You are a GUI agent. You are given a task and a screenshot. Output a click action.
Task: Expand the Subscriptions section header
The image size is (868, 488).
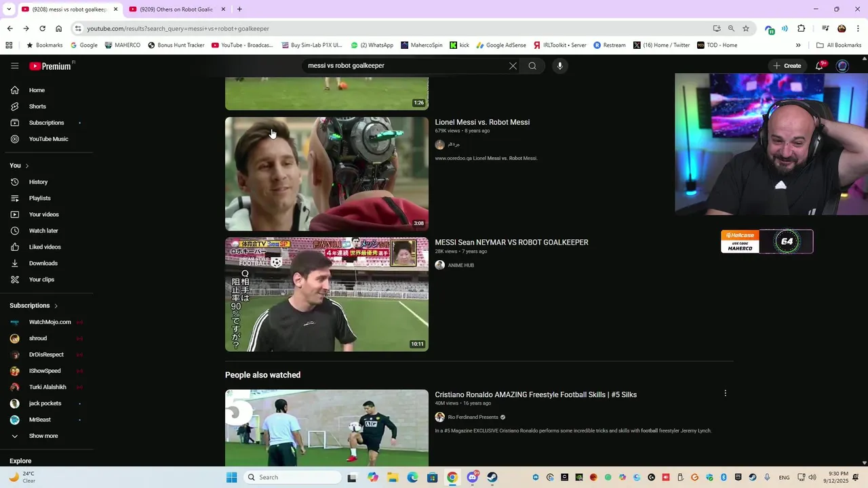click(34, 306)
